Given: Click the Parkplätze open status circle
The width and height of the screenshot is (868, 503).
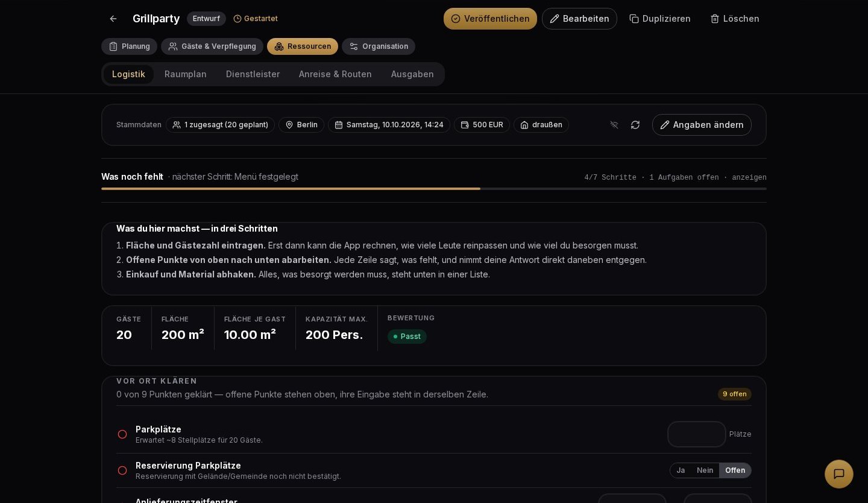Looking at the screenshot, I should (122, 434).
